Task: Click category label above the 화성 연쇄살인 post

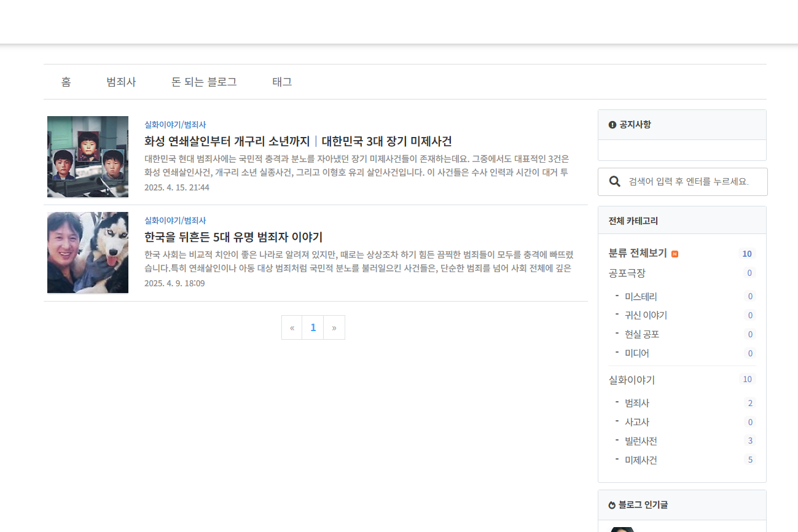Action: pos(175,125)
